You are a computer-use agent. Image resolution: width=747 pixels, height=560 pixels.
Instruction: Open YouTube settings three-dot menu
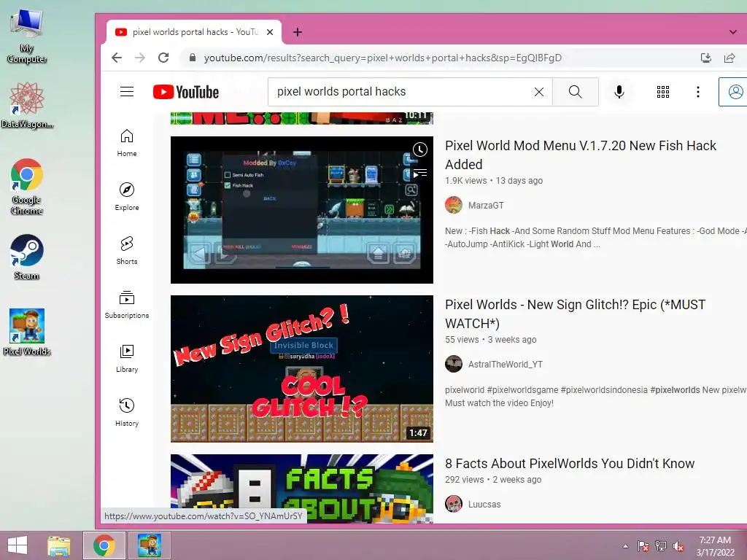[x=698, y=92]
